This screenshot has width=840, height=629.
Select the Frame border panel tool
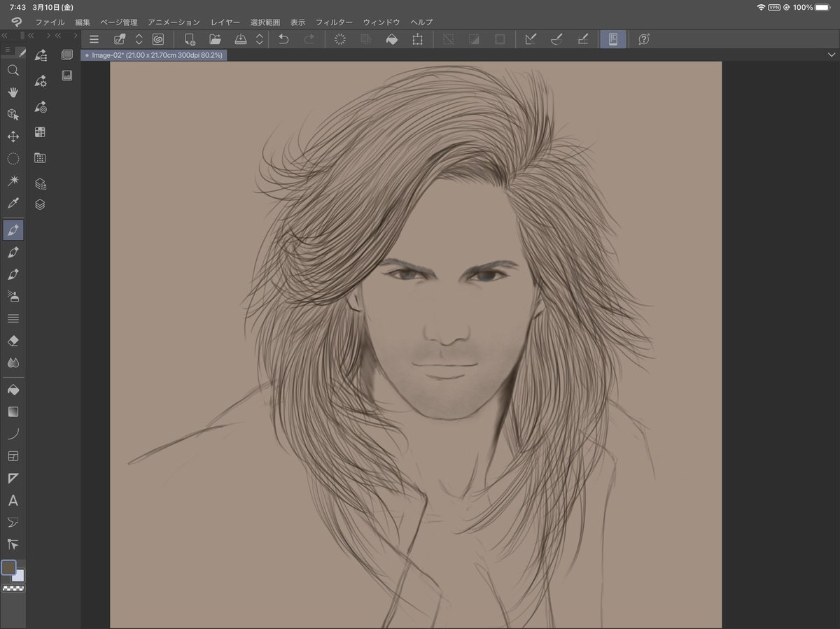click(x=13, y=456)
